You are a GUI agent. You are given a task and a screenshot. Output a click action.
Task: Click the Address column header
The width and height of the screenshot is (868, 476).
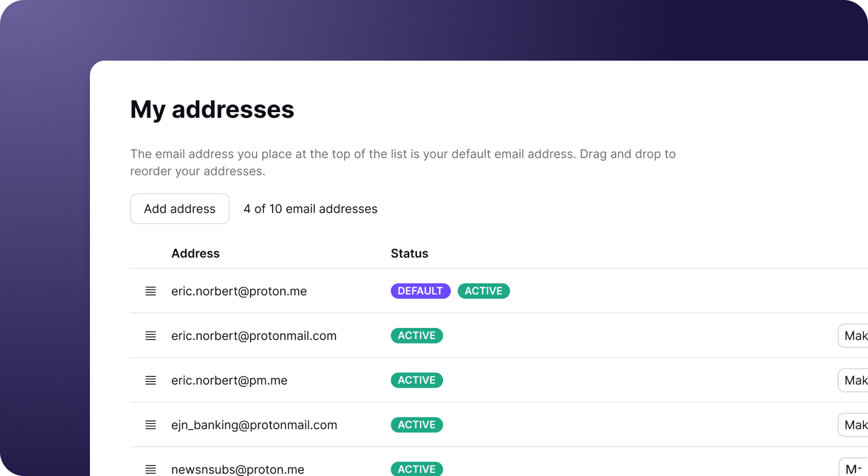(x=195, y=254)
